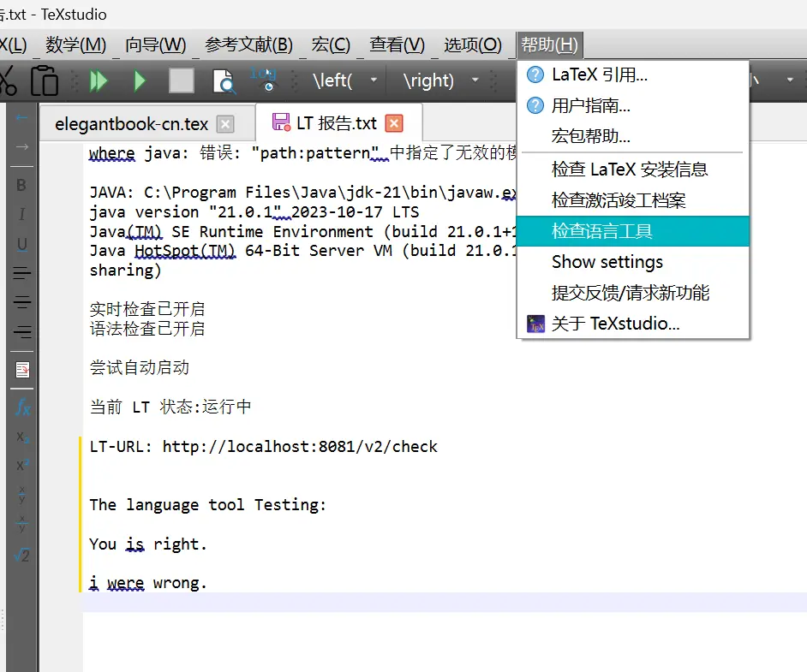Screen dimensions: 807x672
Task: Click the View Log eye icon
Action: pos(264,80)
